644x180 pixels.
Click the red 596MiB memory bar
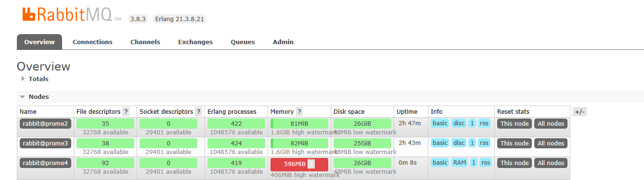299,164
